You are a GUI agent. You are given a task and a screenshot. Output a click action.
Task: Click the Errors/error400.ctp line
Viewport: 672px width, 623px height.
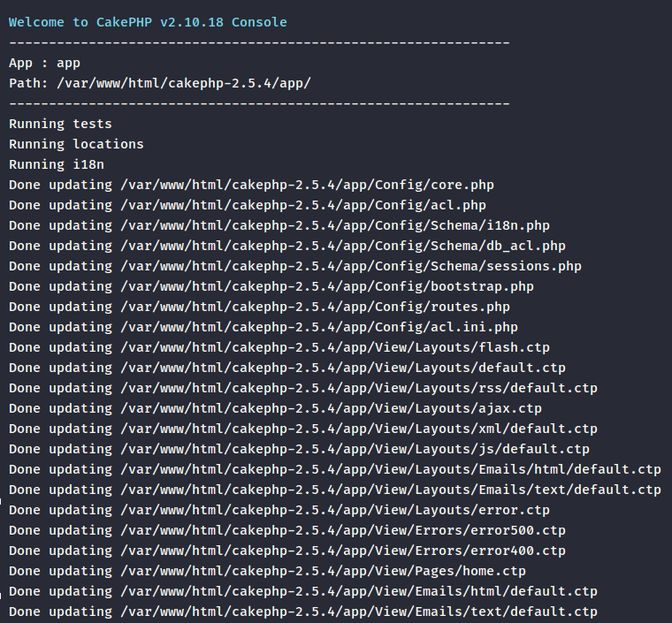[x=286, y=551]
